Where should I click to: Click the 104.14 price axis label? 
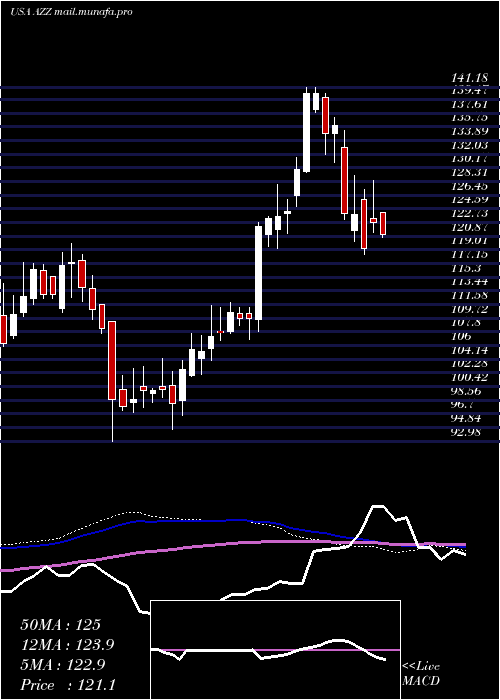pyautogui.click(x=470, y=350)
